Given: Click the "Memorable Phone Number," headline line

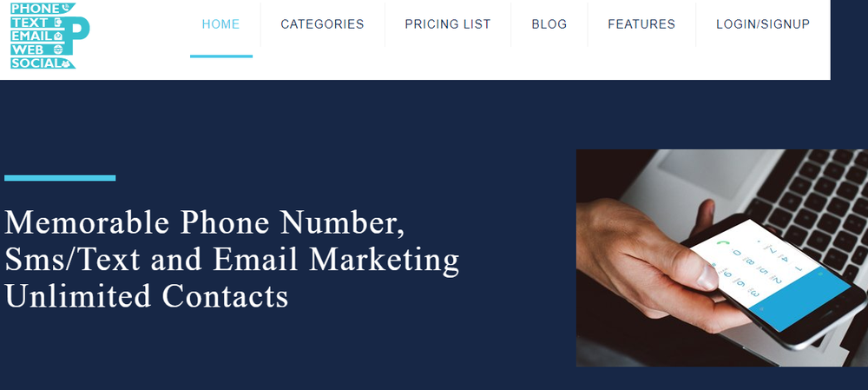Looking at the screenshot, I should click(205, 222).
